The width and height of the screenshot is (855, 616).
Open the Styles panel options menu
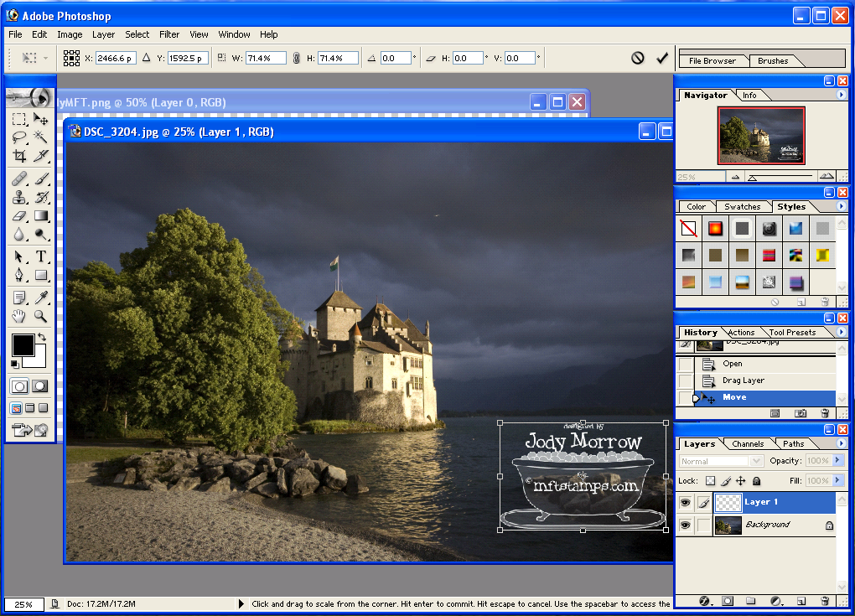pyautogui.click(x=841, y=206)
